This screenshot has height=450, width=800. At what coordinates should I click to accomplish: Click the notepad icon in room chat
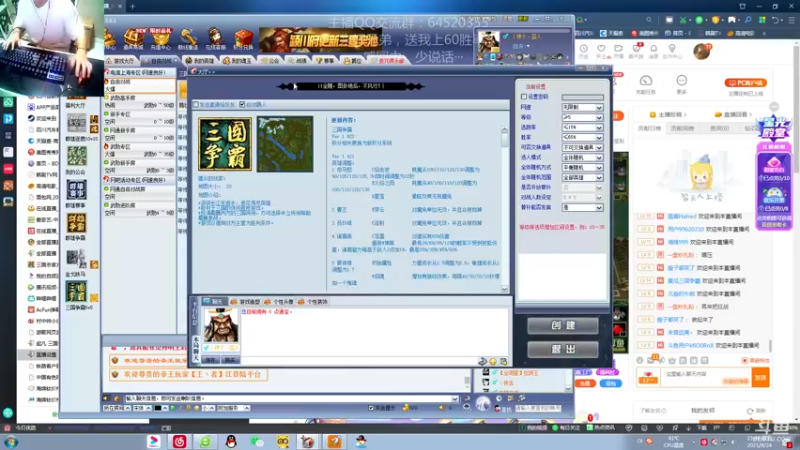pos(504,362)
